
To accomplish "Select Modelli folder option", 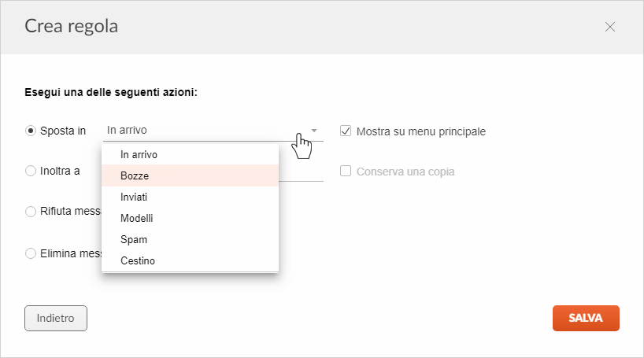I will coord(191,218).
